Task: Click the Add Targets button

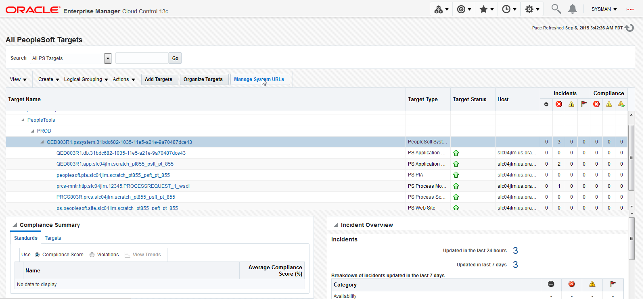Action: click(159, 79)
